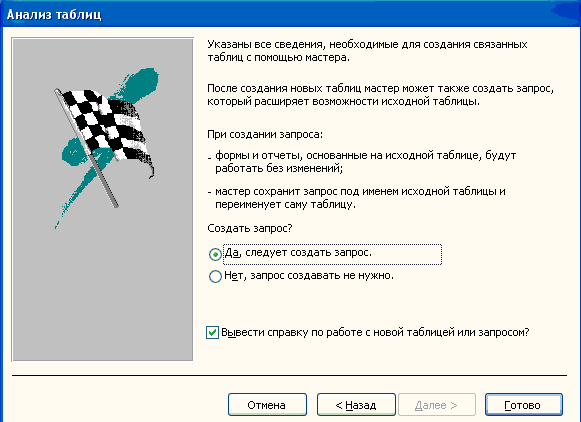The height and width of the screenshot is (422, 581).
Task: Go back with "< Назад" button
Action: click(x=356, y=405)
